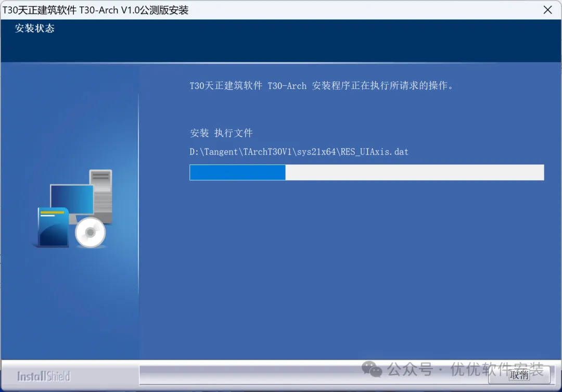Click the blue installation progress bar
The image size is (562, 392).
pos(366,172)
